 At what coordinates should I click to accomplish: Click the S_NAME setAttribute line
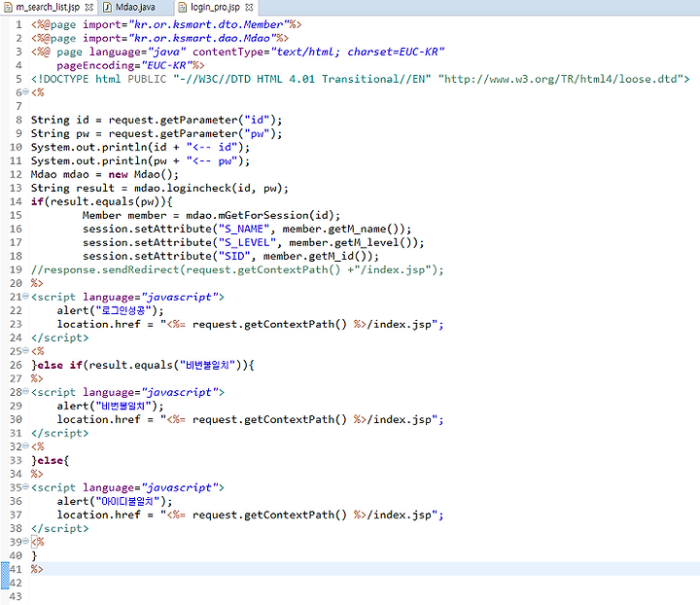(247, 229)
